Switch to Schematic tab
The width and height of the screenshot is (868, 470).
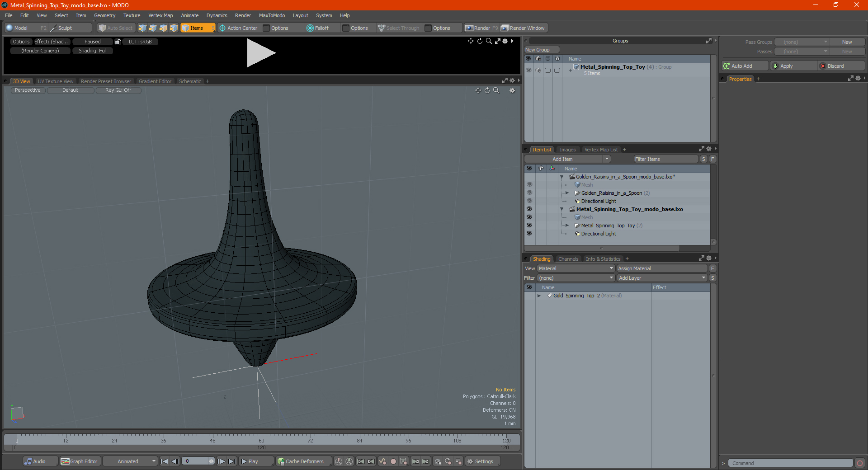[x=190, y=81]
